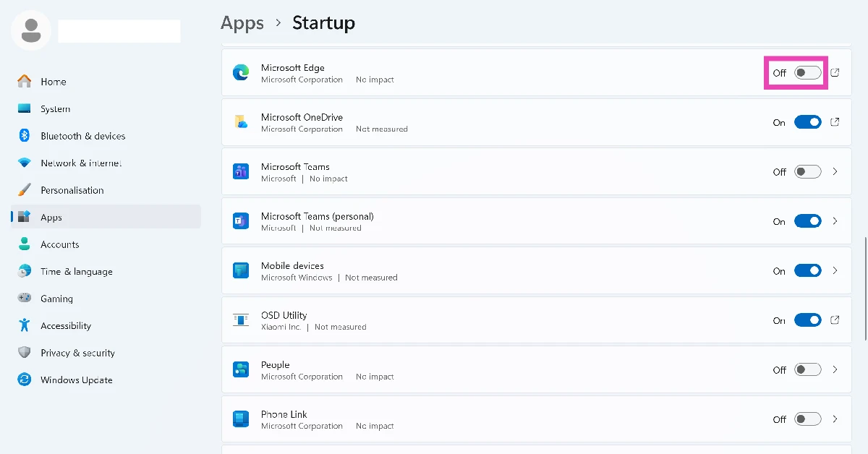Open Bluetooth & devices settings

pos(82,136)
